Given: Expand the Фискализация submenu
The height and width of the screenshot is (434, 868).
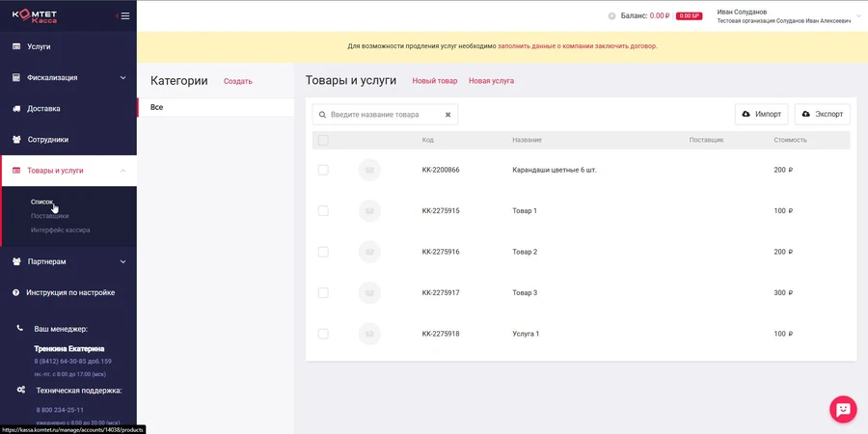Looking at the screenshot, I should click(x=122, y=77).
